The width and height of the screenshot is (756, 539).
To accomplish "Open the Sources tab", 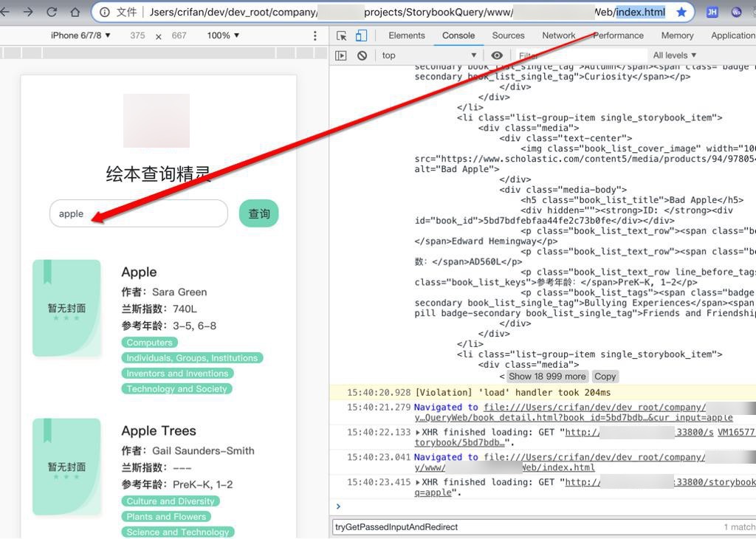I will (x=508, y=35).
